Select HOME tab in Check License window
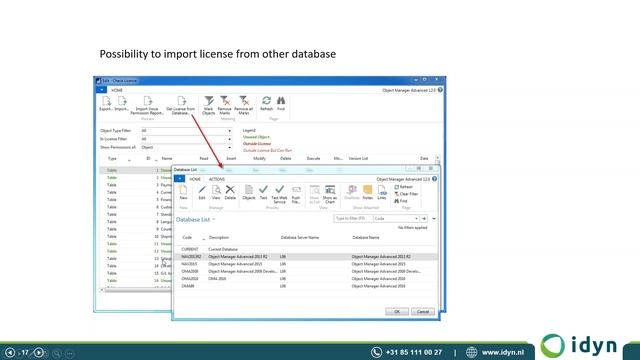640x360 pixels. tap(117, 90)
